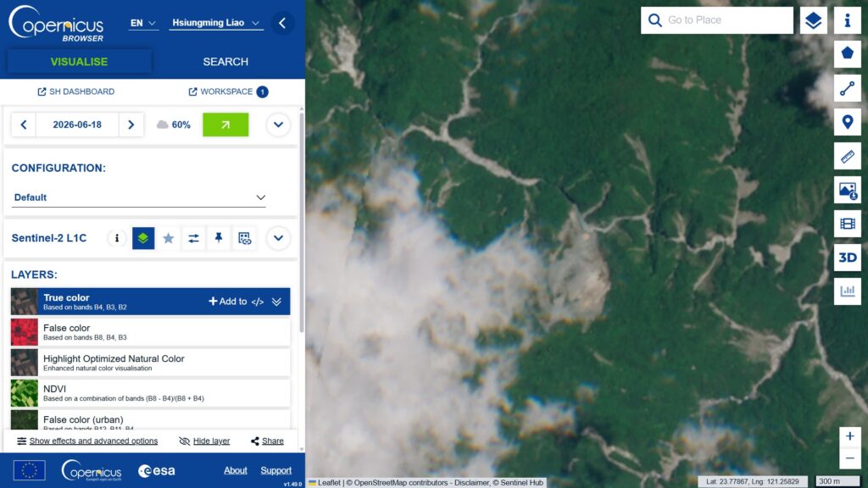Go to the previous date
The image size is (868, 488).
[x=24, y=125]
